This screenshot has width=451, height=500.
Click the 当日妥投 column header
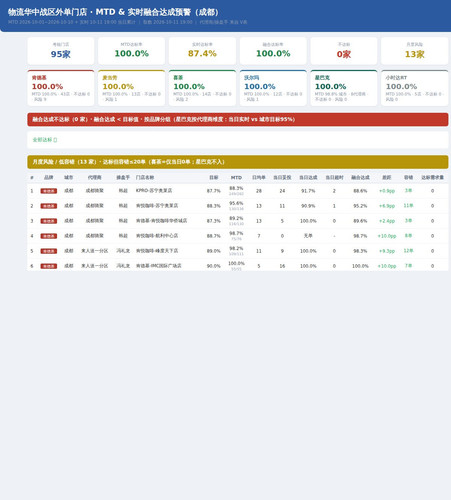(282, 177)
